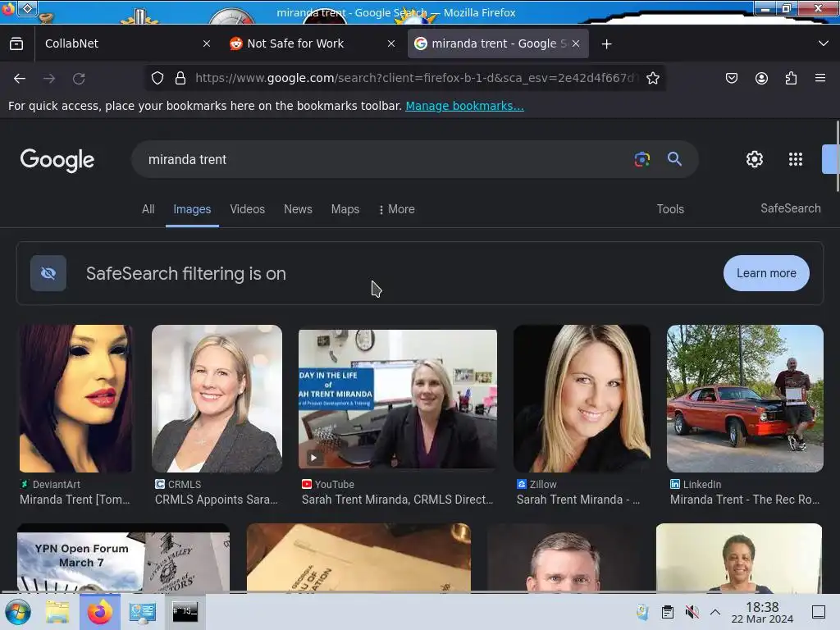
Task: Open YouTube Day in the Life thumbnail
Action: click(398, 399)
